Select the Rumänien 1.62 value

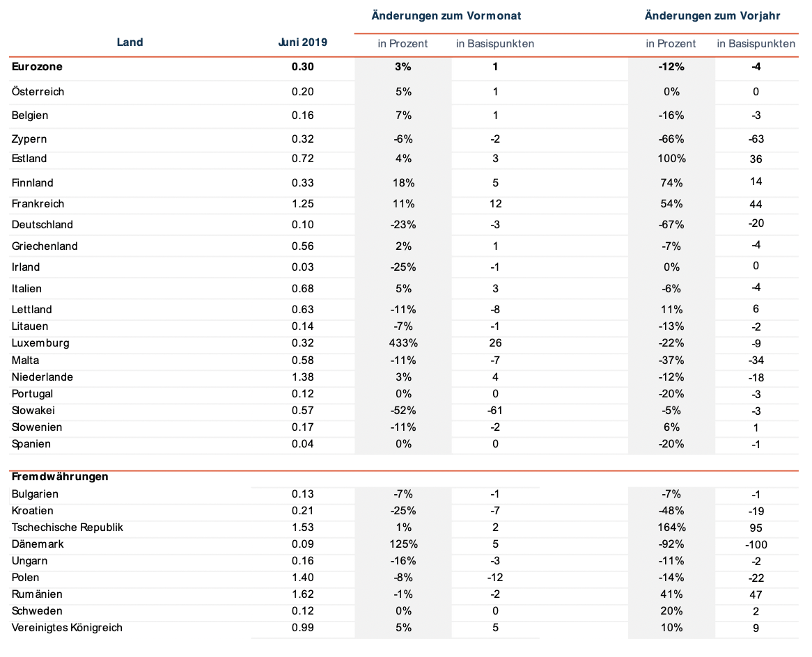[302, 594]
